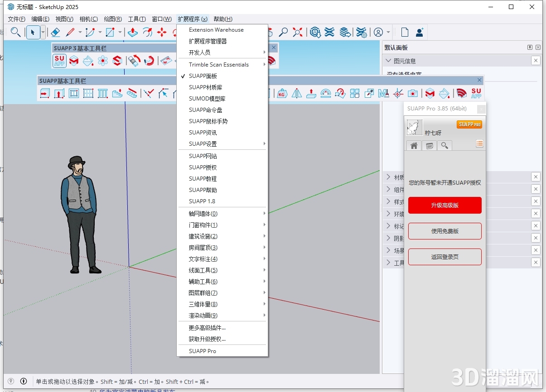The width and height of the screenshot is (546, 392).
Task: Pin the 默认面板 tray
Action: point(530,48)
